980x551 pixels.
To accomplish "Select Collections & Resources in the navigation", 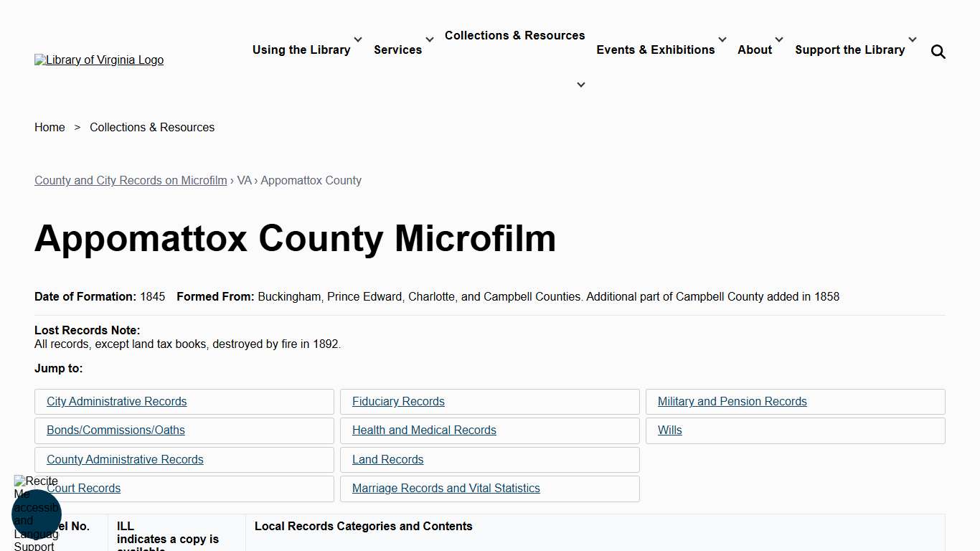I will tap(514, 35).
